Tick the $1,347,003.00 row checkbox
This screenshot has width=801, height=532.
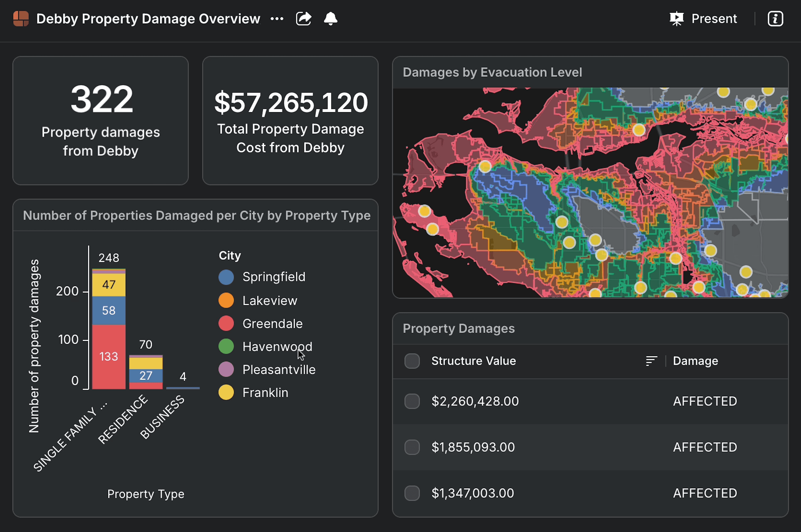click(412, 493)
